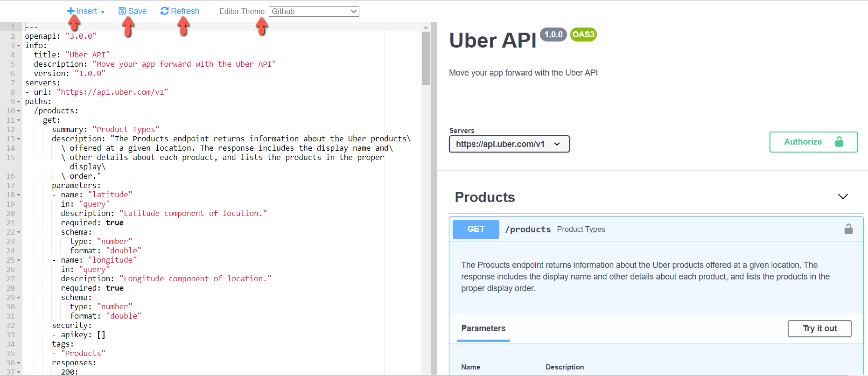Click the Products tag heading
868x376 pixels.
point(485,197)
